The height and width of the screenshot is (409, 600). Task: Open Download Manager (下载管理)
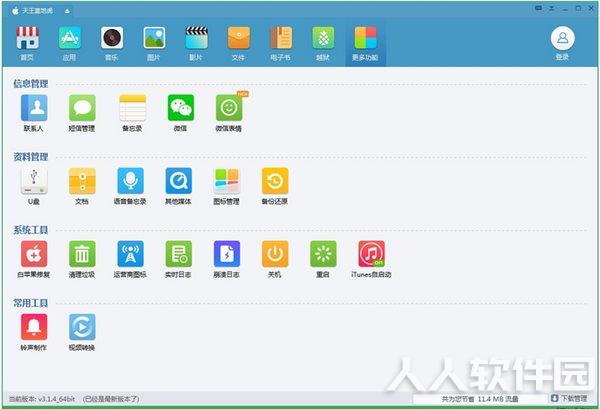pyautogui.click(x=569, y=399)
